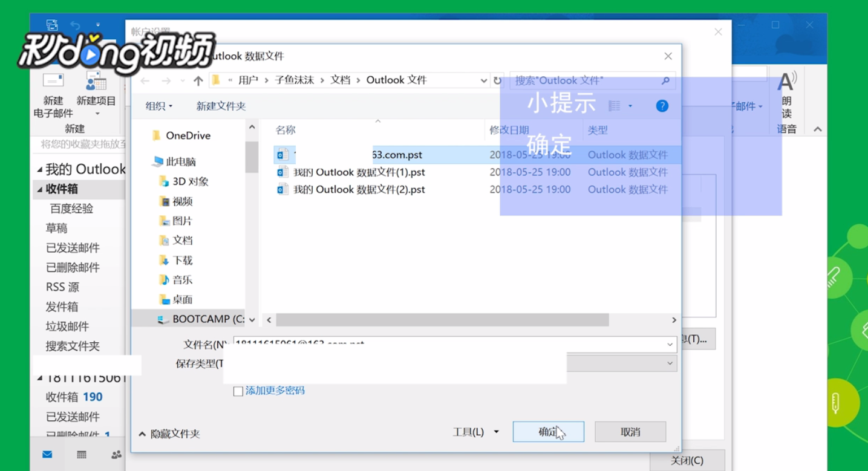
Task: Click icon of 数据文件(1).pst
Action: (x=282, y=172)
